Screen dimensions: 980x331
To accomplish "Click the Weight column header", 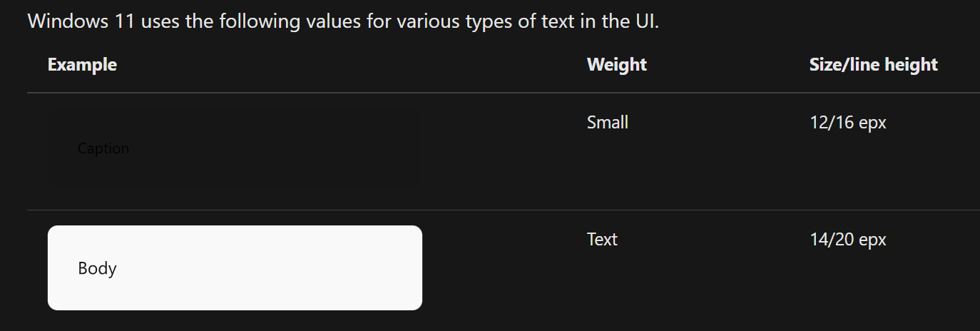I will pyautogui.click(x=616, y=65).
